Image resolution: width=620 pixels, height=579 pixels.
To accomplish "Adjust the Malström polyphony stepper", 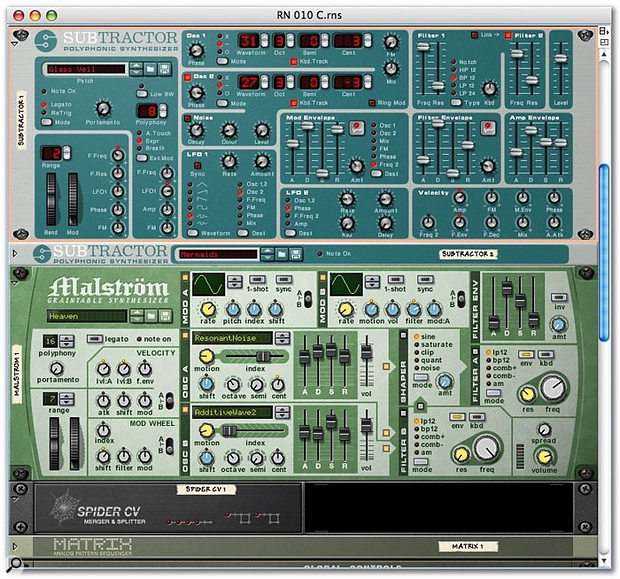I will coord(67,341).
